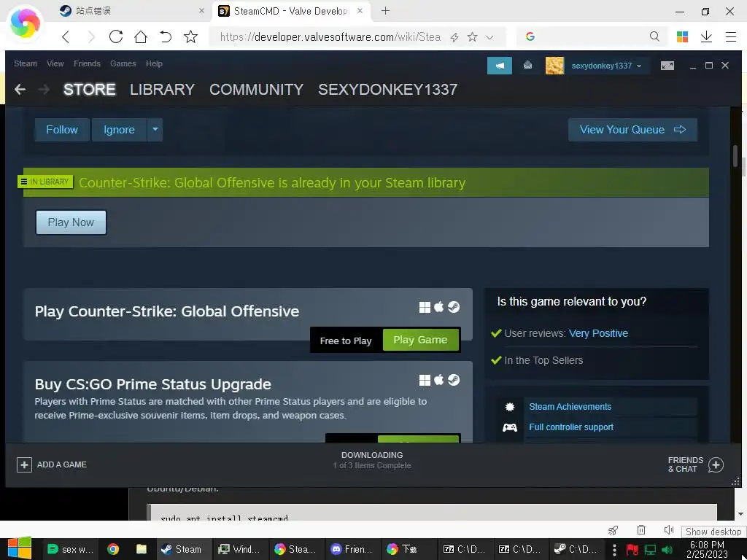Image resolution: width=747 pixels, height=560 pixels.
Task: Click Windows platform icon beside Play Counter-Strike
Action: click(x=425, y=307)
